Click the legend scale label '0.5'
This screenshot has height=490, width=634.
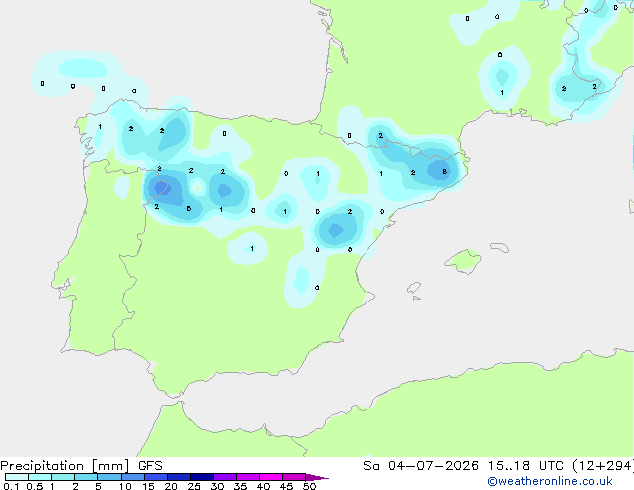click(34, 486)
